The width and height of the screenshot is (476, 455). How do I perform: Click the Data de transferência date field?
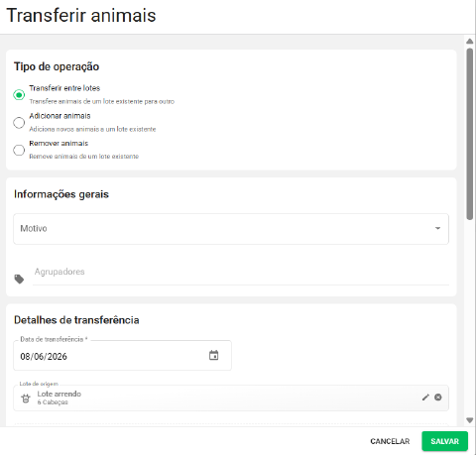pyautogui.click(x=122, y=356)
